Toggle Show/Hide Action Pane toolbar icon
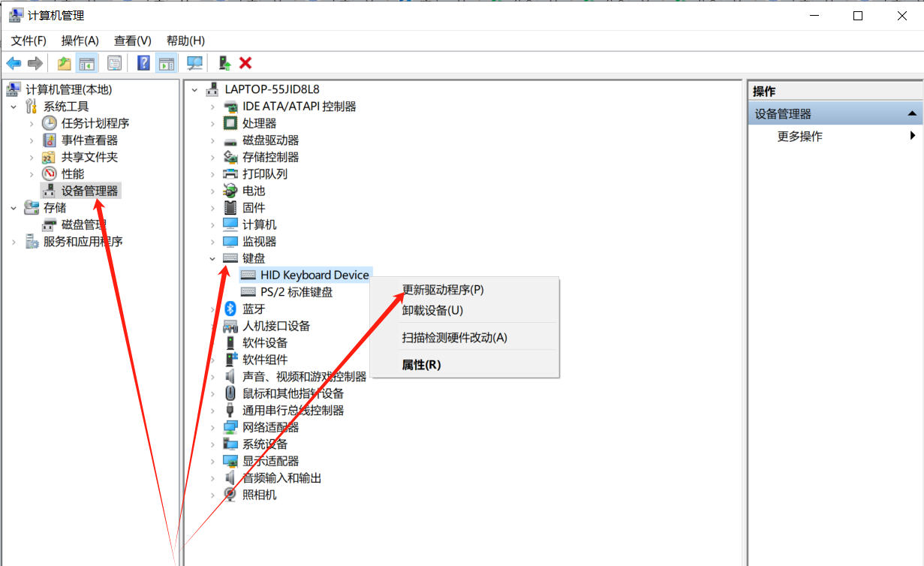 click(x=166, y=63)
